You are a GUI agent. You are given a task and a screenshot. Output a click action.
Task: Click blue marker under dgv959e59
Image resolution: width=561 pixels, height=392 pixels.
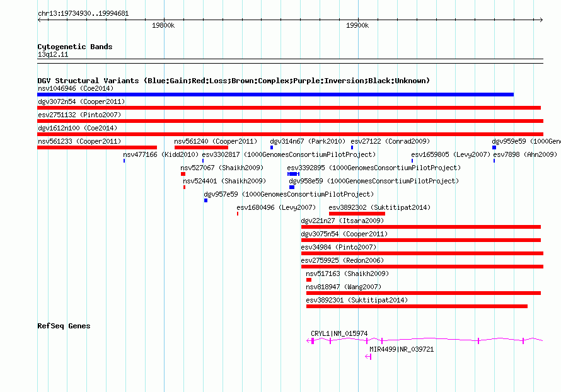click(x=494, y=147)
